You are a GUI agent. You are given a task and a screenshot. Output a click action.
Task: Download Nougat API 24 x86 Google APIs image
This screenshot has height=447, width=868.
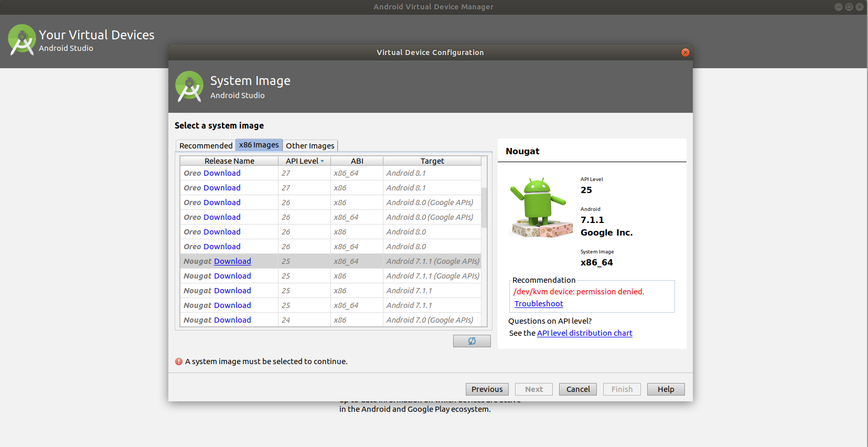(x=232, y=320)
